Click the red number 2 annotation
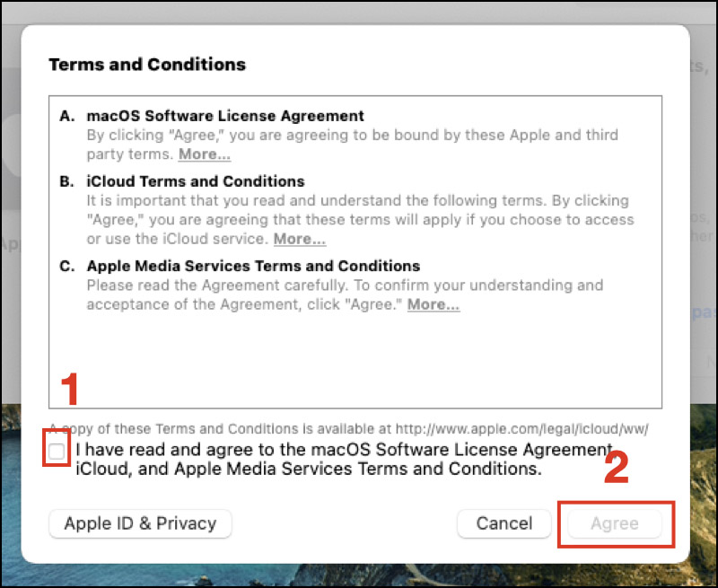 click(x=615, y=466)
